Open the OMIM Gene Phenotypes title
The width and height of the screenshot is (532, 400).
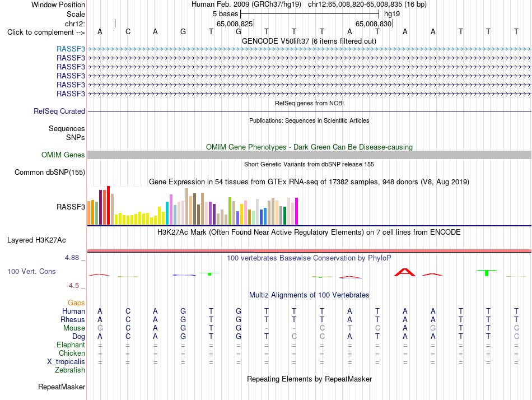click(x=309, y=147)
